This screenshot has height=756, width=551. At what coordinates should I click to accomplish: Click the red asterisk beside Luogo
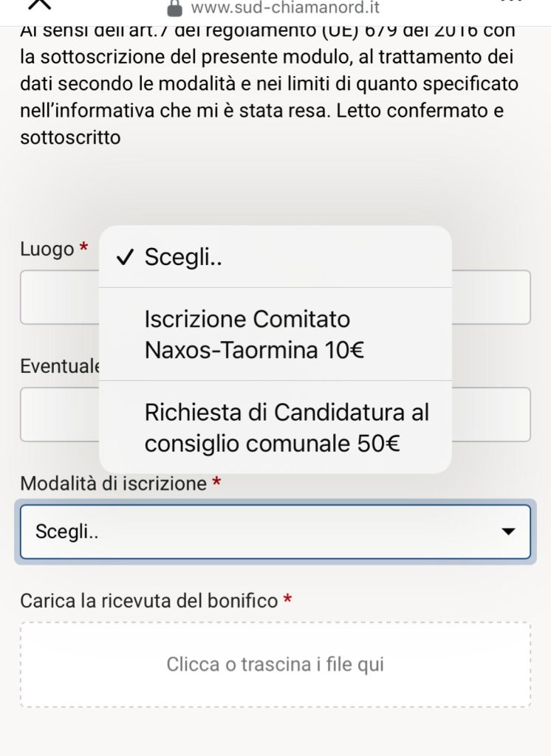(83, 249)
